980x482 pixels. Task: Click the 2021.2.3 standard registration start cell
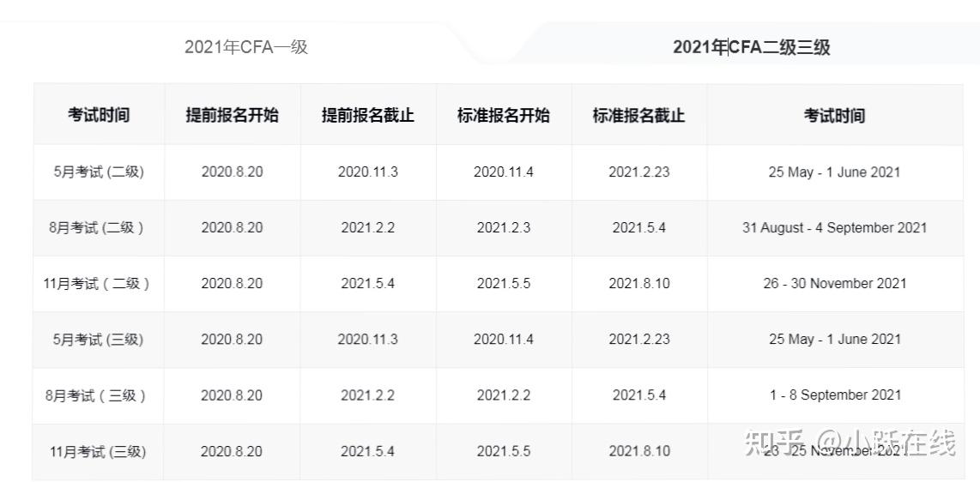[x=504, y=228]
